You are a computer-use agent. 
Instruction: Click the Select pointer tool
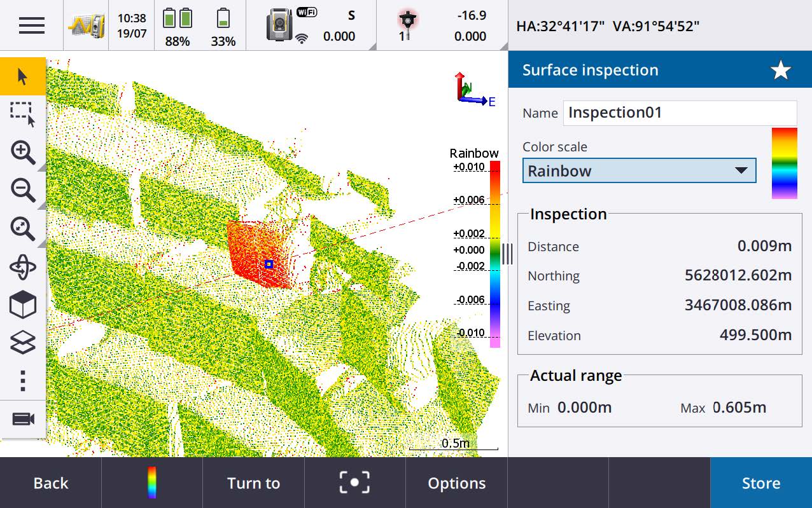coord(23,77)
